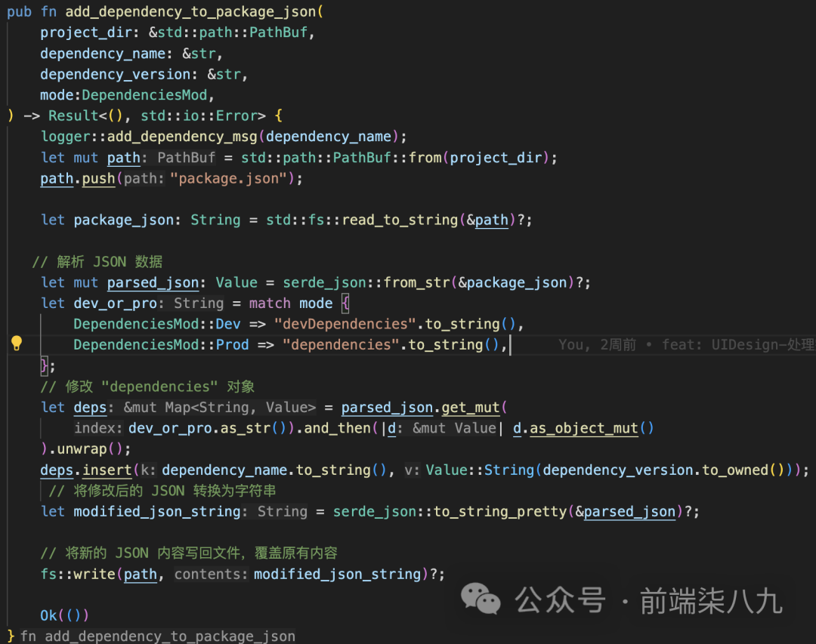Image resolution: width=816 pixels, height=644 pixels.
Task: Click the "match" keyword
Action: pos(270,304)
